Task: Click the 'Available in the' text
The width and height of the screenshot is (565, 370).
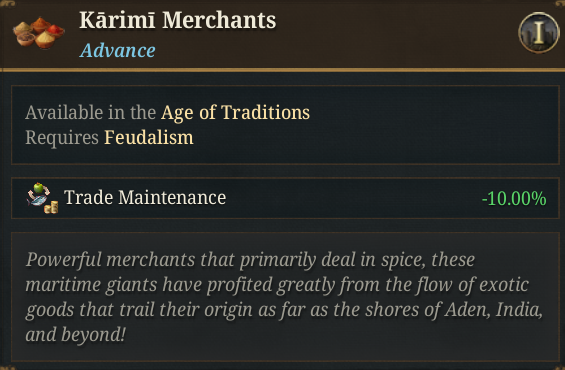Action: 90,112
